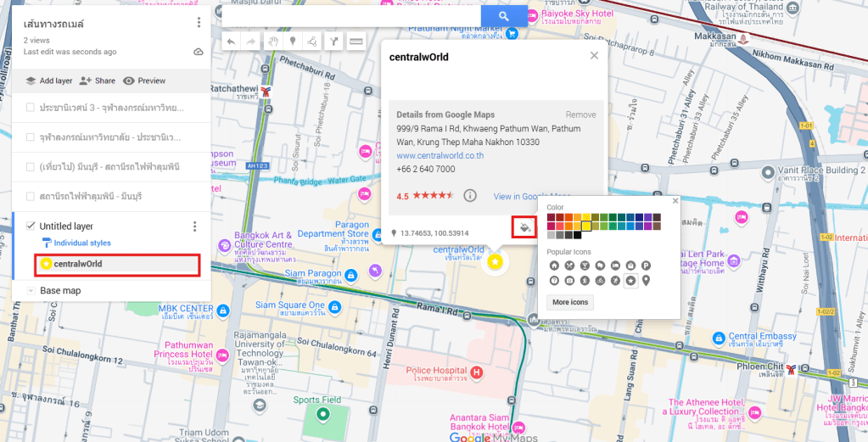Open the Untitled layer three-dot options

click(x=194, y=227)
